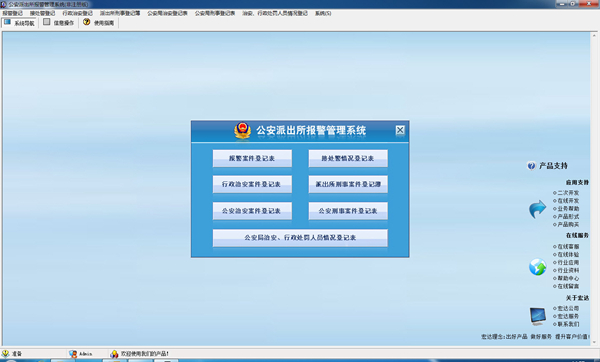Screen dimensions: 600x362
Task: Open 派出所刑事案件登记簿 button
Action: coord(348,184)
